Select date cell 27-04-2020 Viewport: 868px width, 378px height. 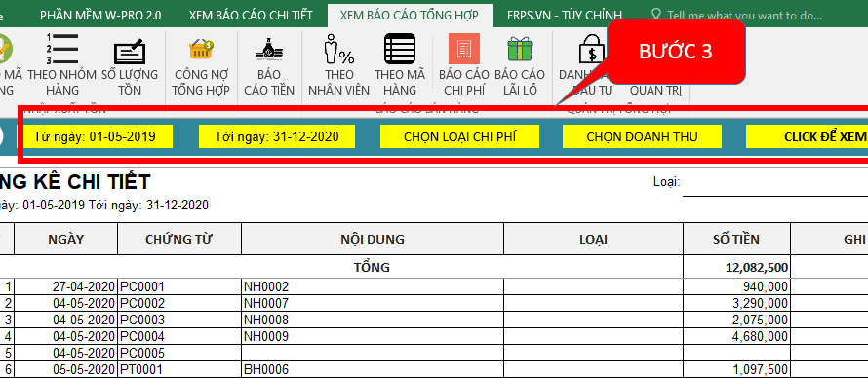coord(66,286)
